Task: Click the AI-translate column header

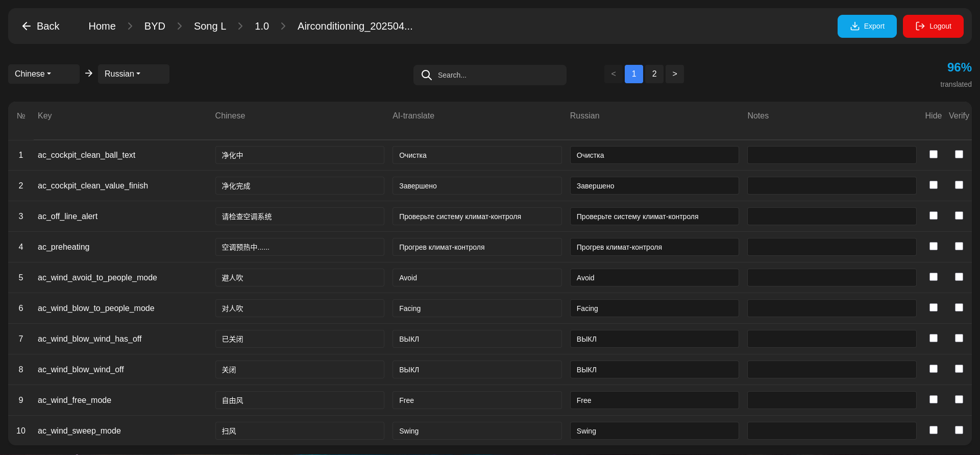Action: (413, 116)
